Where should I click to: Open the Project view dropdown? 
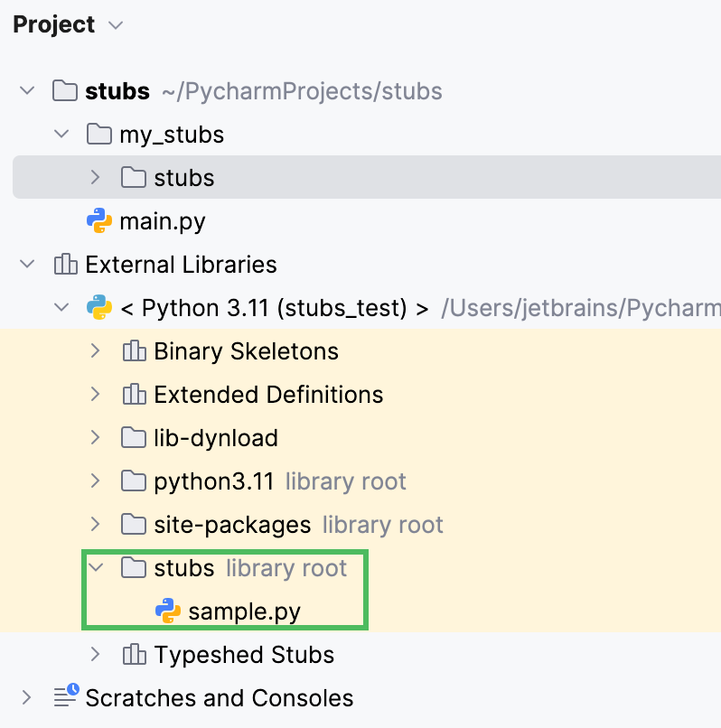point(116,24)
